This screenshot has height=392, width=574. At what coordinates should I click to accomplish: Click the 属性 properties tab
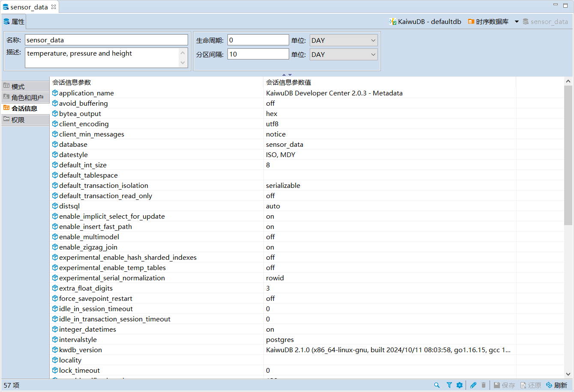pos(14,21)
